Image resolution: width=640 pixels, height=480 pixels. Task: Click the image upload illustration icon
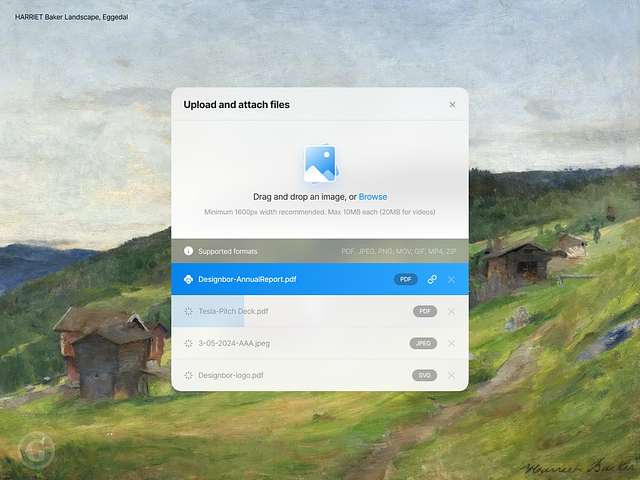(x=320, y=163)
